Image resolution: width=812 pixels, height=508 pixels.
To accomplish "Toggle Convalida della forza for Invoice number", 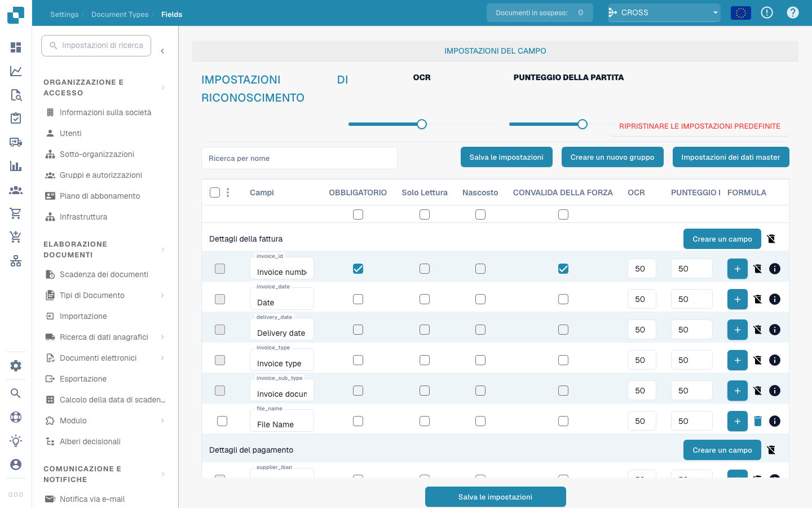I will pyautogui.click(x=563, y=269).
